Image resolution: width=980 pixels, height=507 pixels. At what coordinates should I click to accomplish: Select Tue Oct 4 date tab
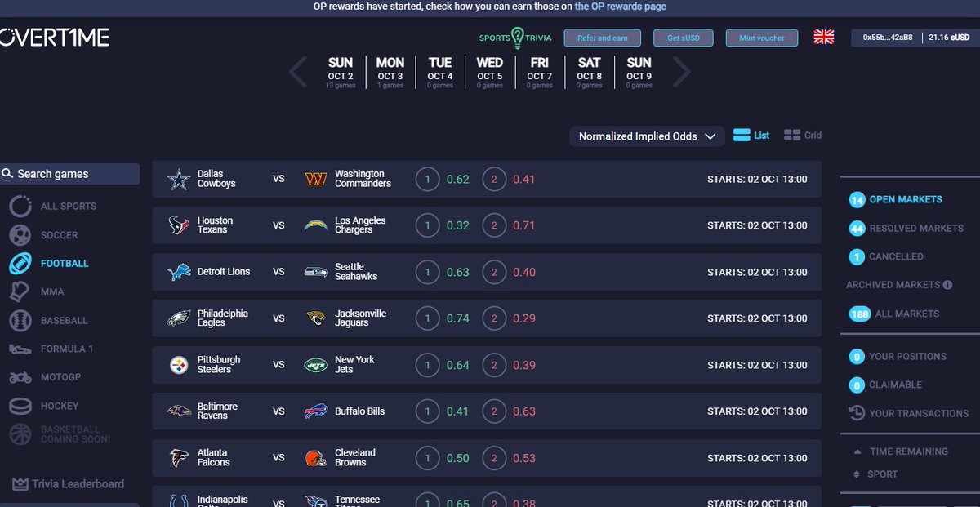[440, 72]
